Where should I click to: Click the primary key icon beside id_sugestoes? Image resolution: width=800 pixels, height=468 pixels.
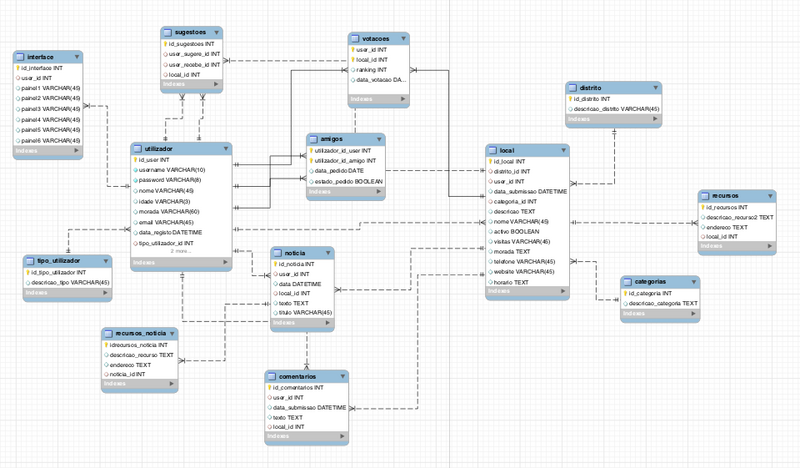[166, 43]
